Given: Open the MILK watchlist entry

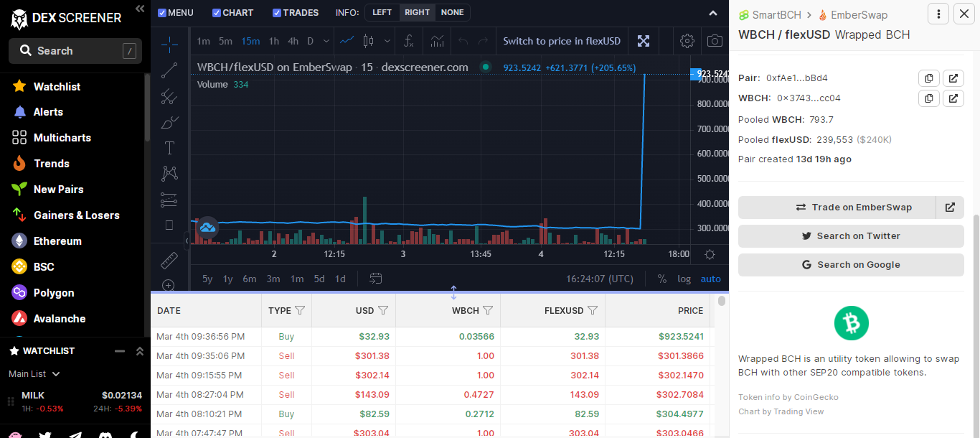Looking at the screenshot, I should [x=75, y=401].
